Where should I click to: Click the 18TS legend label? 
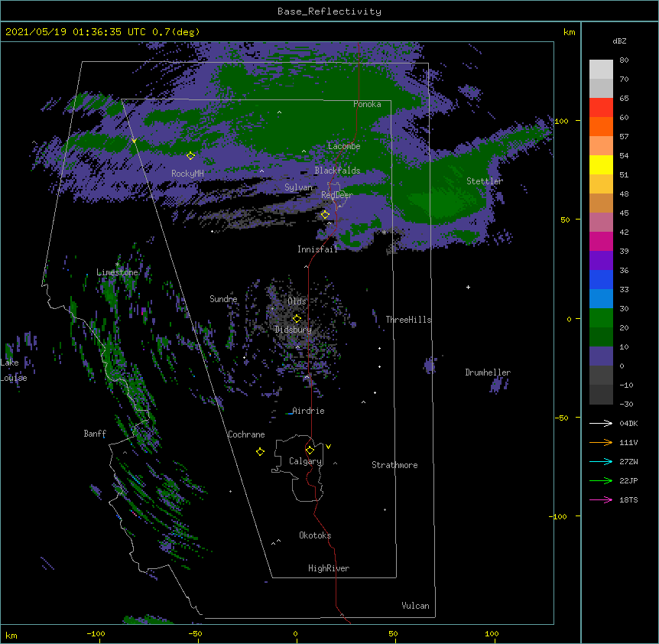(x=628, y=499)
